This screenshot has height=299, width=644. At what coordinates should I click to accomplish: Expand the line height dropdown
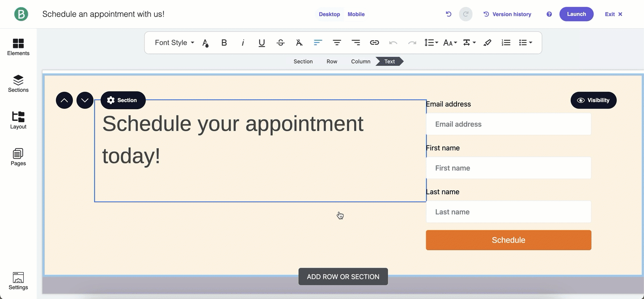[x=431, y=43]
